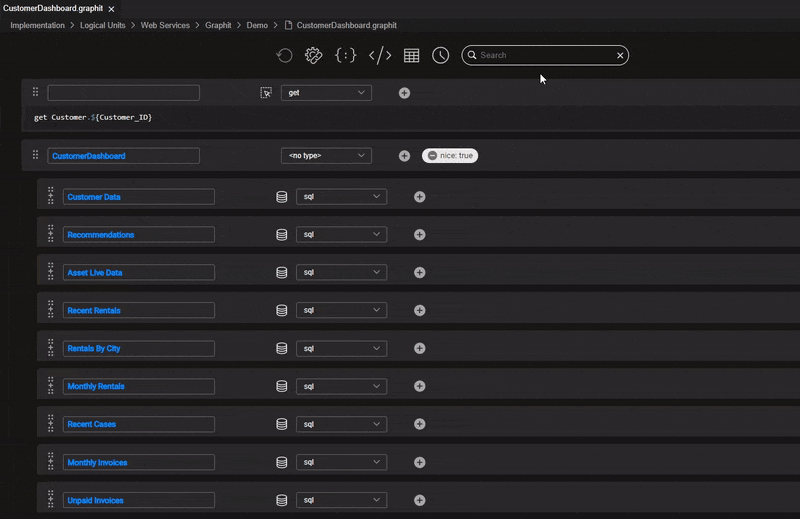800x519 pixels.
Task: Select the CustomerDashboard.graphit tab
Action: [52, 8]
